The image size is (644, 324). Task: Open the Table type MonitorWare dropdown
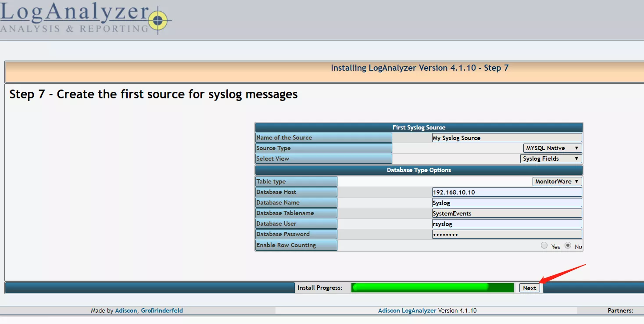(557, 181)
